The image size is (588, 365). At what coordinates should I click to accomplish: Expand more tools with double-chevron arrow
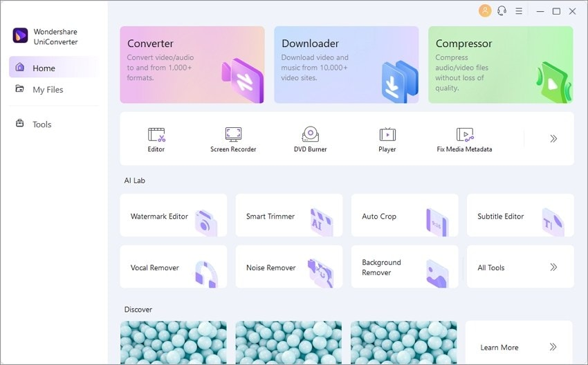(x=553, y=139)
